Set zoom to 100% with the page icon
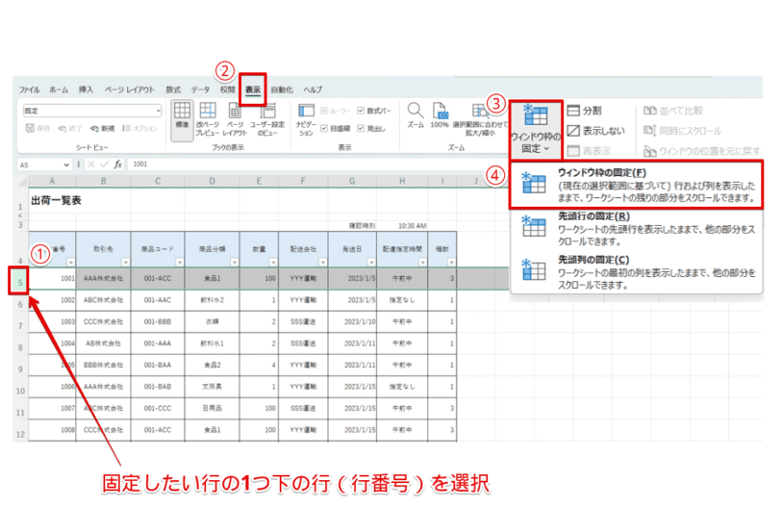This screenshot has width=781, height=532. coord(440,111)
